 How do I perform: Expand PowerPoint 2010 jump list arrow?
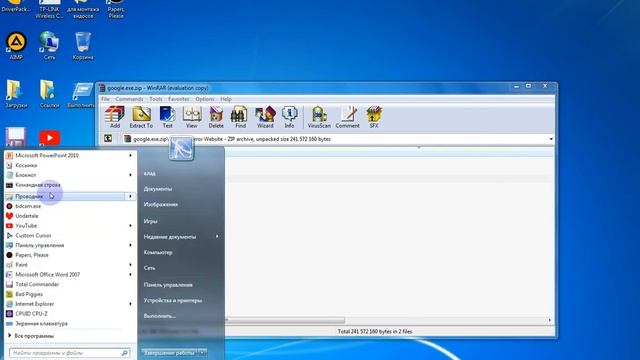[130, 156]
